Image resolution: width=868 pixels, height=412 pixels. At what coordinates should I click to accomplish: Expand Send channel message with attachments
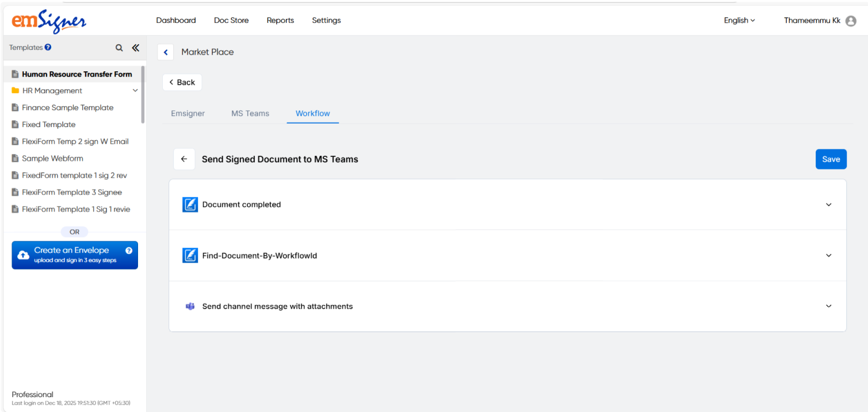pyautogui.click(x=828, y=306)
